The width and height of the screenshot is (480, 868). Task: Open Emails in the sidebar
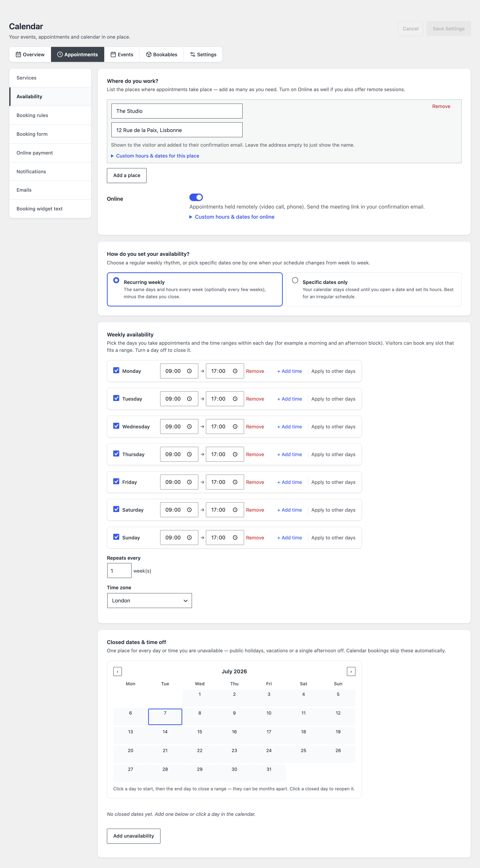50,190
